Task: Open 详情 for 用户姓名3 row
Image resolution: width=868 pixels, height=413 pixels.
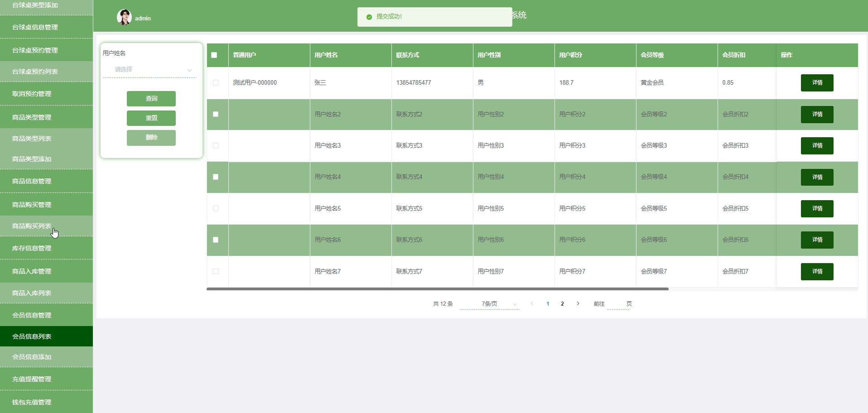Action: click(x=817, y=146)
